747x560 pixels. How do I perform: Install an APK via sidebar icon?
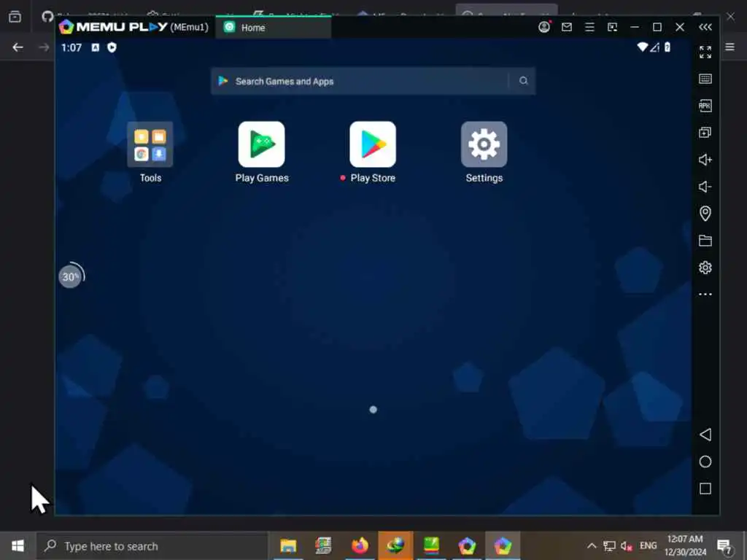[x=705, y=106]
